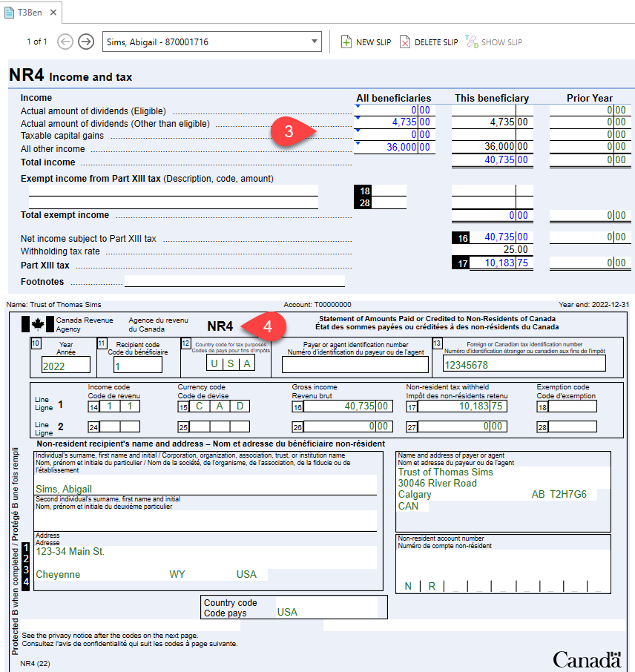Viewport: 635px width, 672px height.
Task: Click All beneficiaries taxable capital gains field
Action: point(395,134)
